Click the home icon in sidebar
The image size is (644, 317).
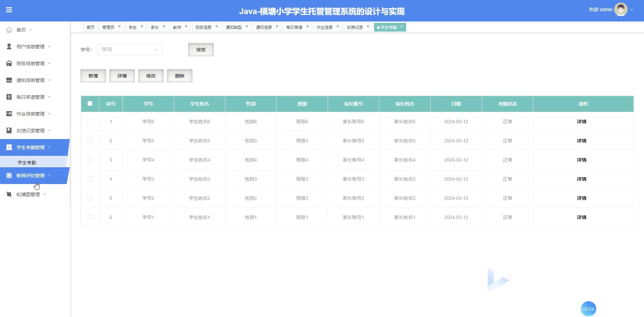pyautogui.click(x=9, y=30)
